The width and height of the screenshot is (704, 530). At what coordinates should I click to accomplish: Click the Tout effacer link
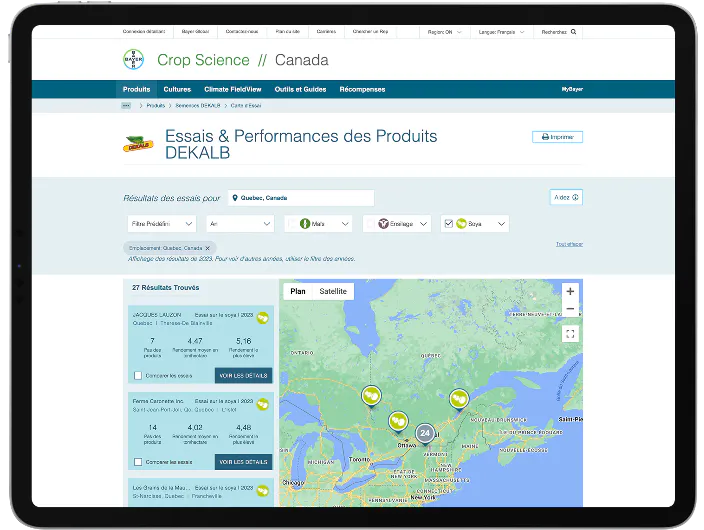pyautogui.click(x=569, y=244)
